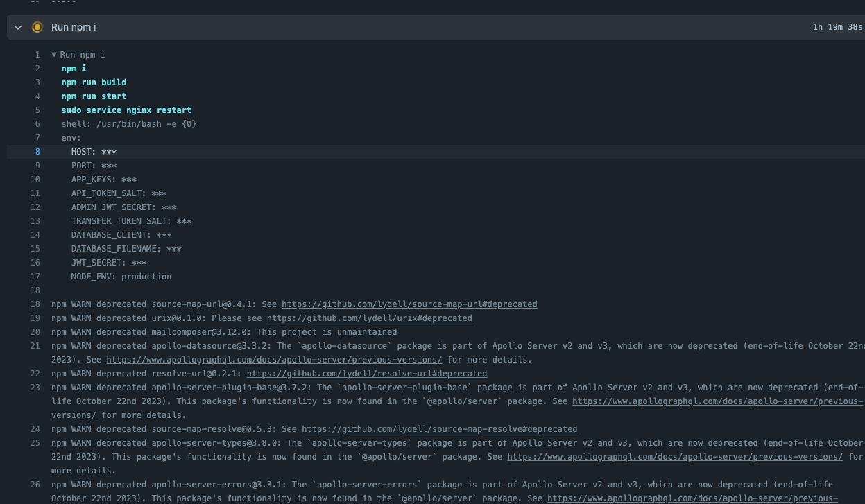Click line number 24 in the log gutter
The width and height of the screenshot is (865, 504).
[x=35, y=429]
